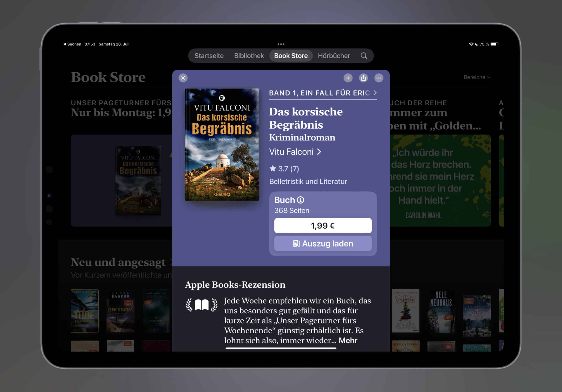The height and width of the screenshot is (392, 562).
Task: Tap the three dots multitasking indicator
Action: pos(281,44)
